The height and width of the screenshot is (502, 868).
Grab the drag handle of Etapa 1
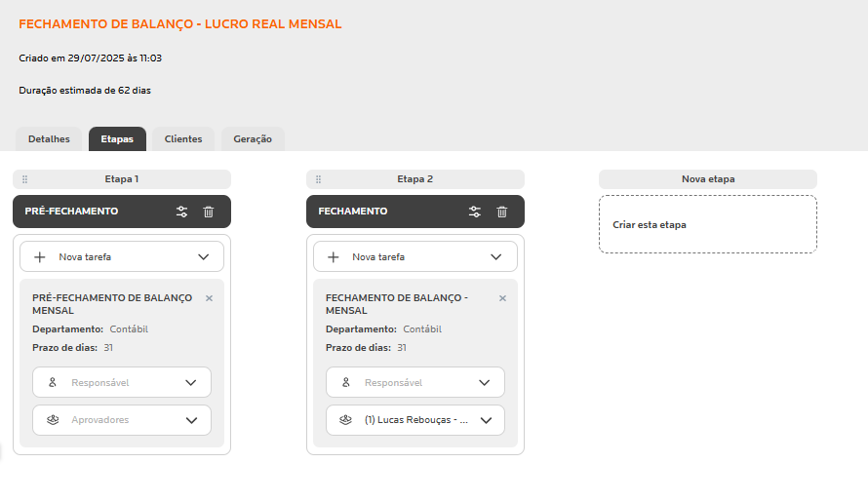(x=24, y=179)
